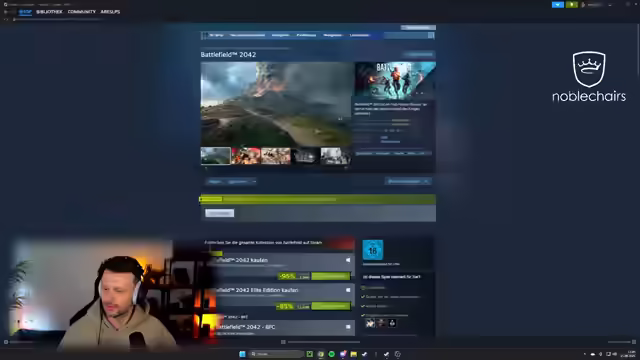Open File Explorer from the taskbar

pos(353,354)
